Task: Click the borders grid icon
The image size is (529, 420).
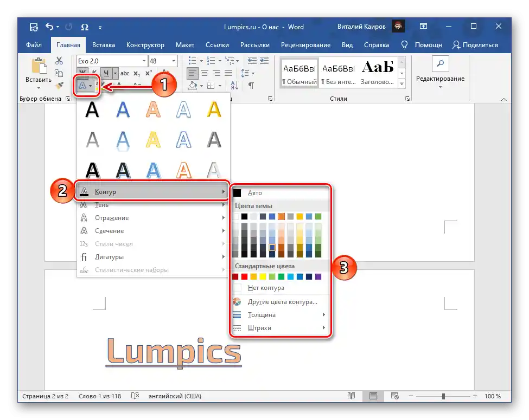Action: [211, 86]
